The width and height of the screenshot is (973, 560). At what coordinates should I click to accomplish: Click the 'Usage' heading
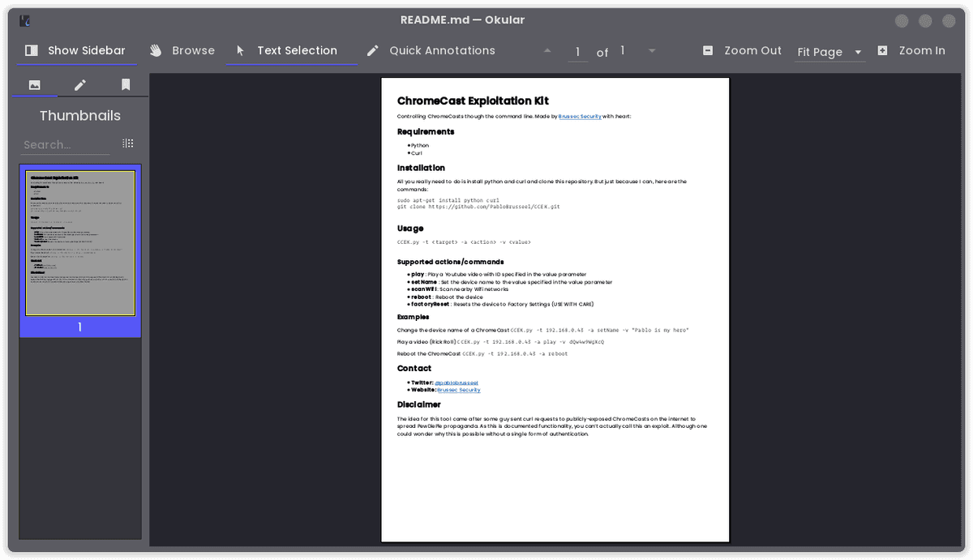410,229
